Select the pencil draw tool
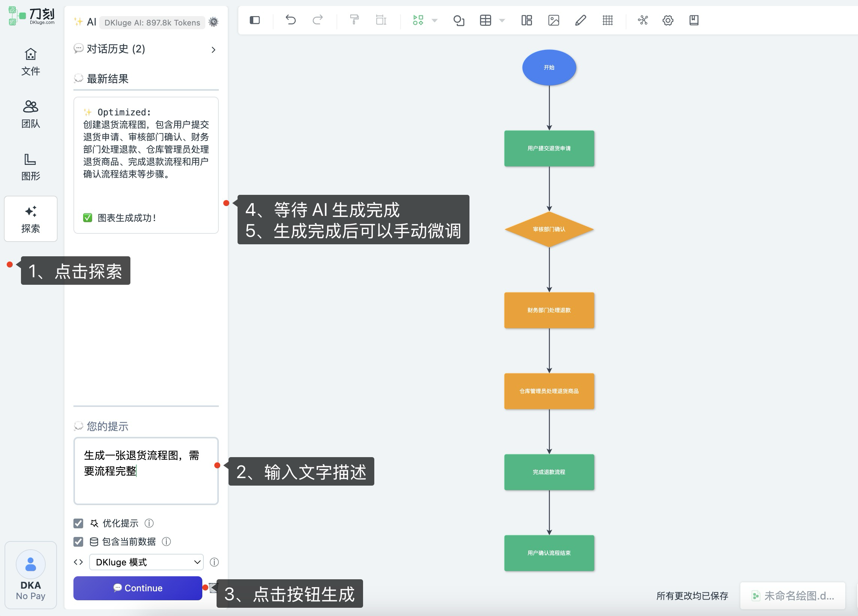 click(x=580, y=20)
